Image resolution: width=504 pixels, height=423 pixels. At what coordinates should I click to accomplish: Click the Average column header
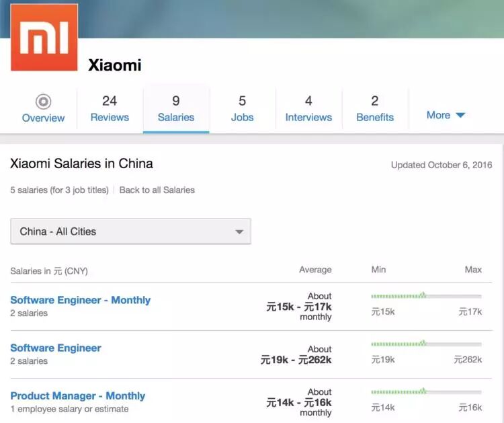point(315,270)
